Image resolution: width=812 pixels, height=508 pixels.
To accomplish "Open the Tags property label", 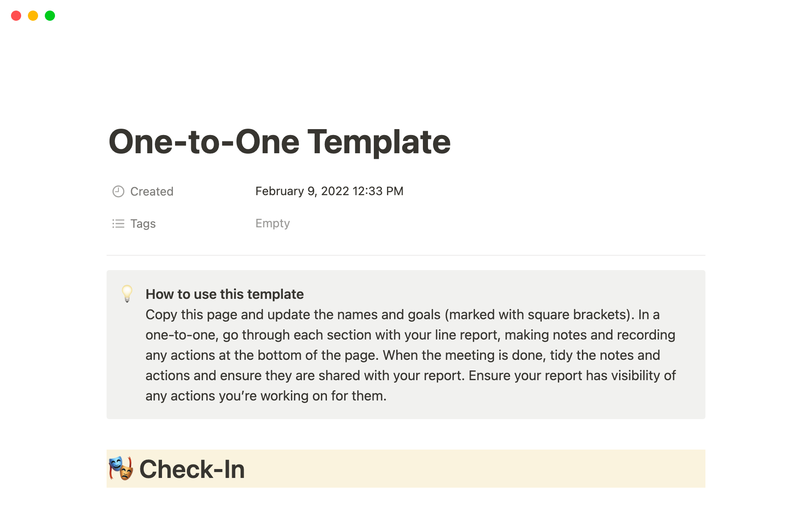I will tap(143, 224).
